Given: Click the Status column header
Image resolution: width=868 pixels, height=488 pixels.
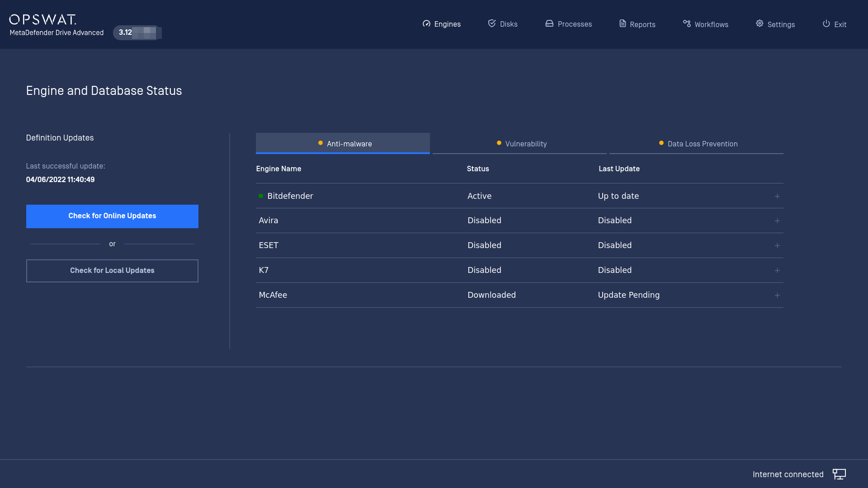Looking at the screenshot, I should (478, 169).
